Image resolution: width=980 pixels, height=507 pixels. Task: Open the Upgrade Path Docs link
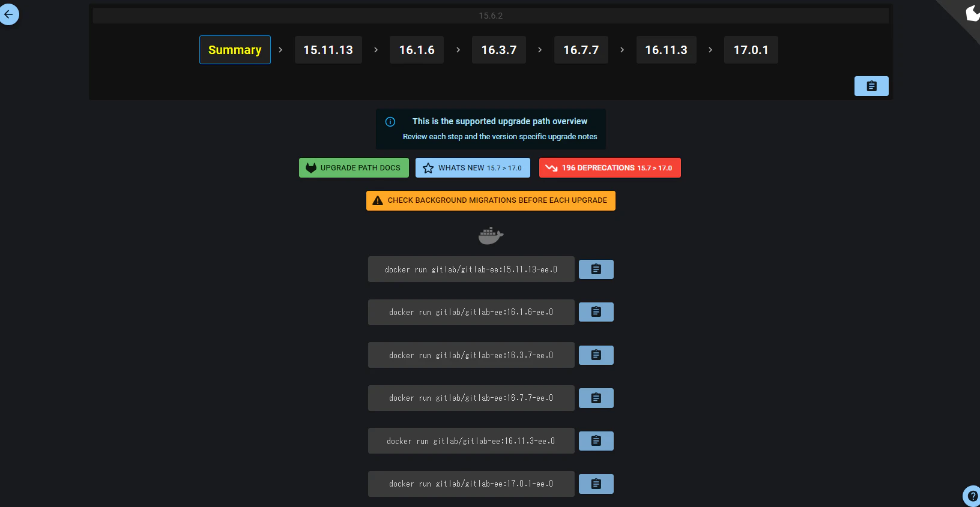tap(354, 168)
